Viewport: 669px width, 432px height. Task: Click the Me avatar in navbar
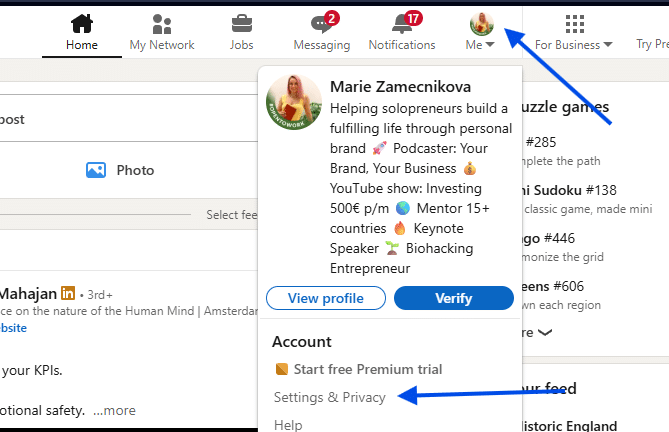[x=481, y=22]
